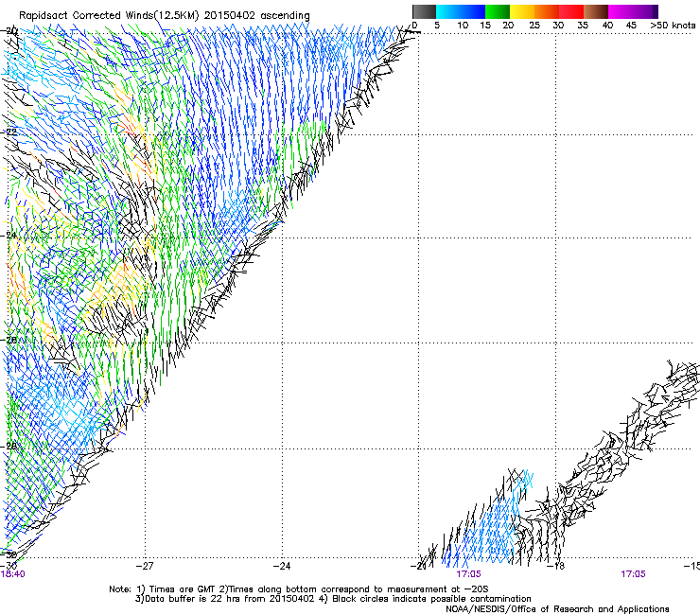Image resolution: width=700 pixels, height=615 pixels.
Task: Click the '>50 knots' legend label
Action: click(673, 26)
